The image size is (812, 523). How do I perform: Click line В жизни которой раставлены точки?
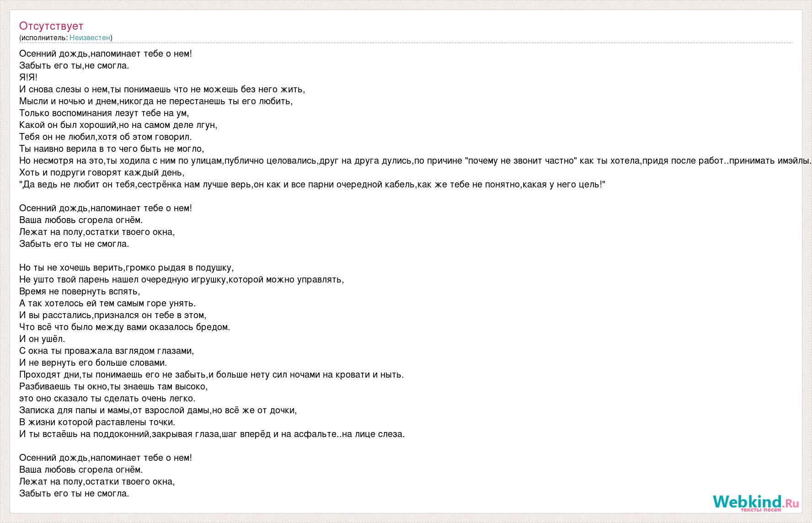97,422
